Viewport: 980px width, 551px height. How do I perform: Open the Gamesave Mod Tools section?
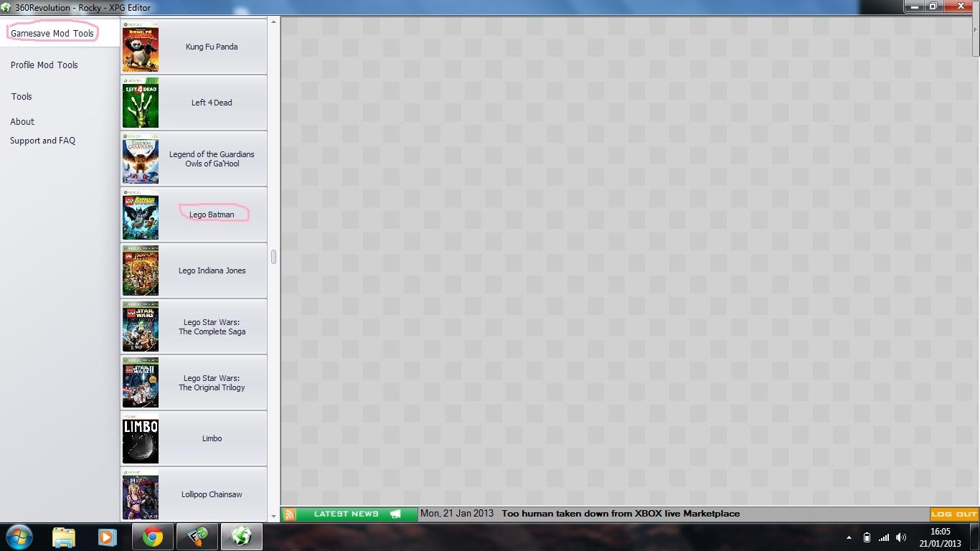pyautogui.click(x=52, y=33)
